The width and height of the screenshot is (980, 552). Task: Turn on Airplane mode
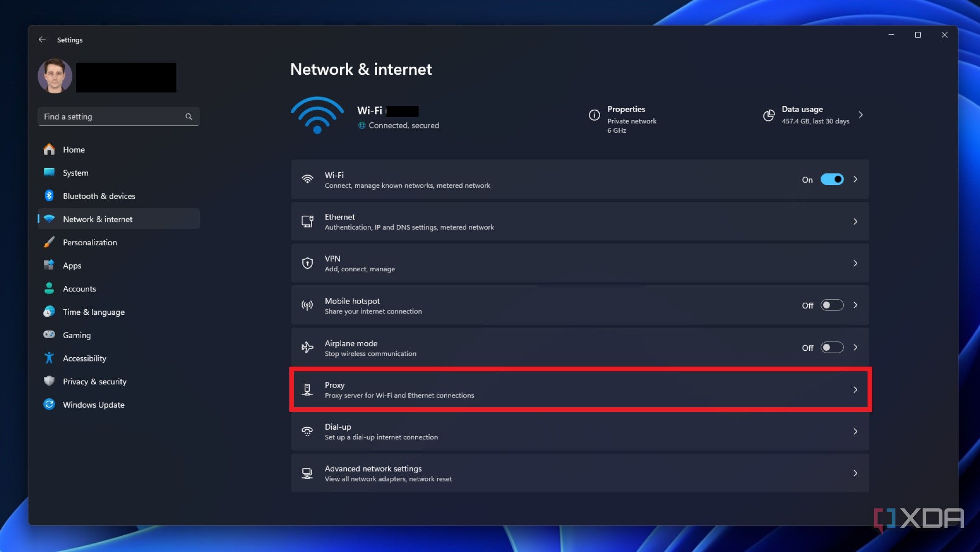click(832, 347)
